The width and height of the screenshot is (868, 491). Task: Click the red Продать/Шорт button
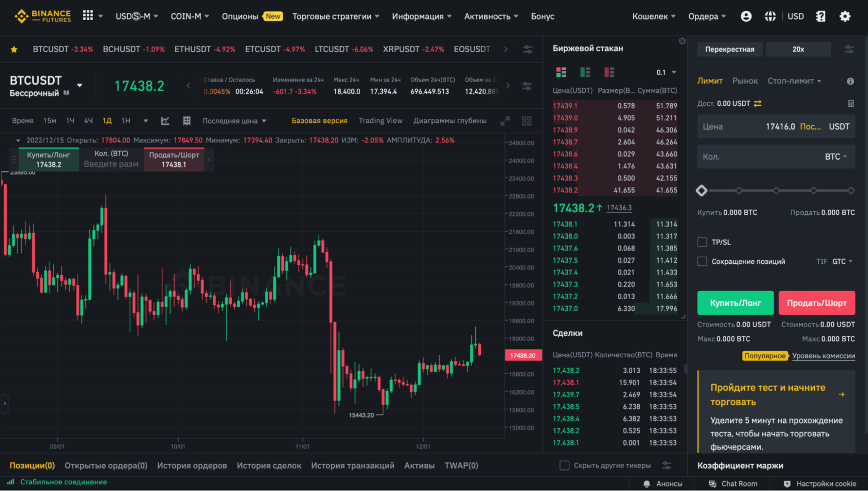817,303
